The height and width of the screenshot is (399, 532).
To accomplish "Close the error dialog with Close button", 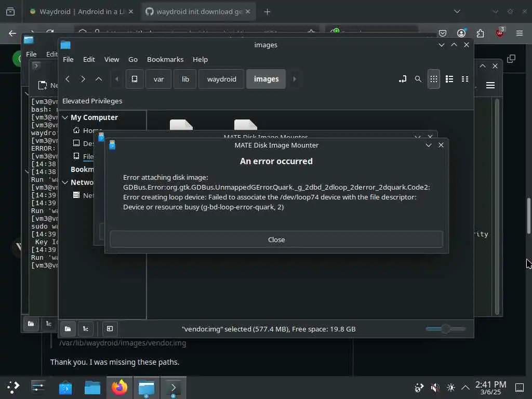I will click(x=276, y=240).
